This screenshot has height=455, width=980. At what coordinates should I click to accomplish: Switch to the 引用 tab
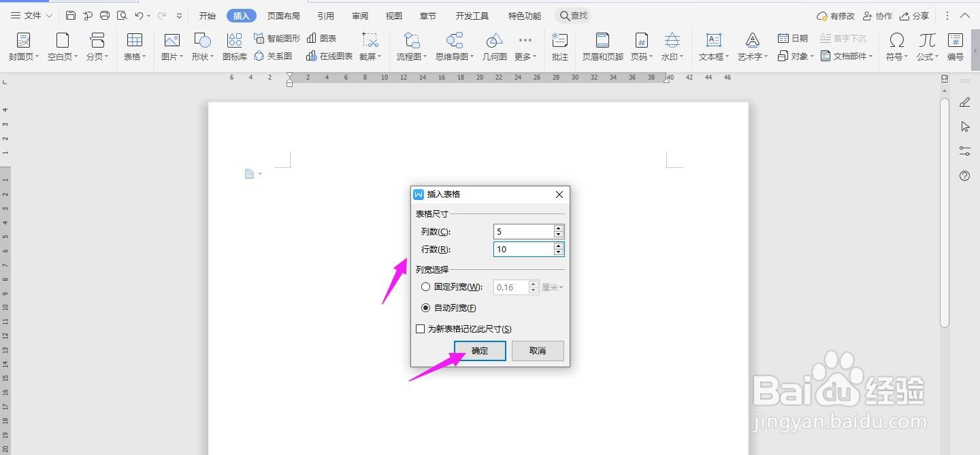325,16
